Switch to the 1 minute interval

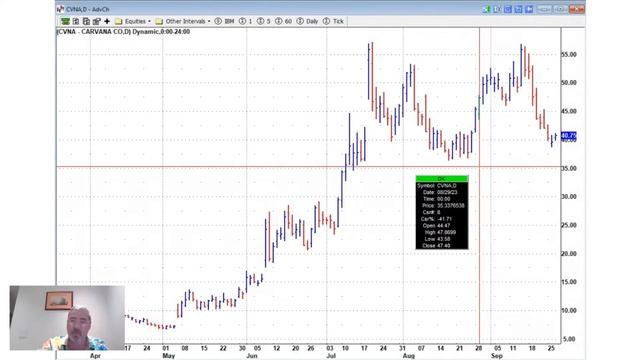[x=246, y=21]
